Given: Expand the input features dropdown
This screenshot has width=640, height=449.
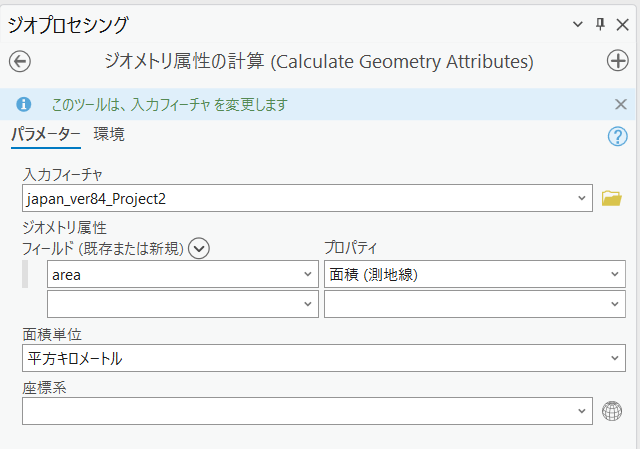Looking at the screenshot, I should tap(583, 198).
